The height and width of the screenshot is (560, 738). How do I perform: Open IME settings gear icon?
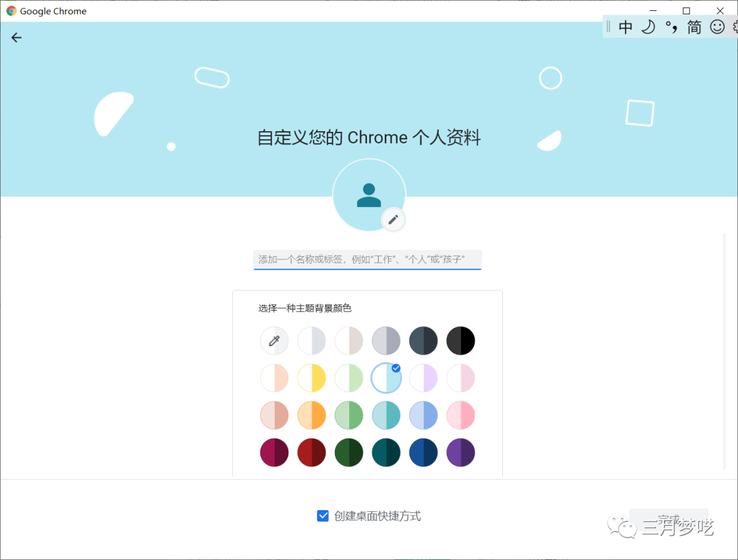[x=735, y=27]
